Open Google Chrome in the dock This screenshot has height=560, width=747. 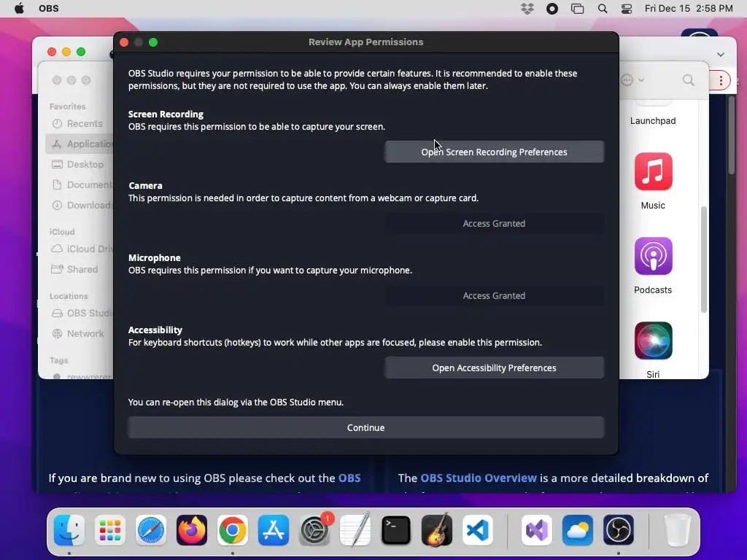click(233, 530)
